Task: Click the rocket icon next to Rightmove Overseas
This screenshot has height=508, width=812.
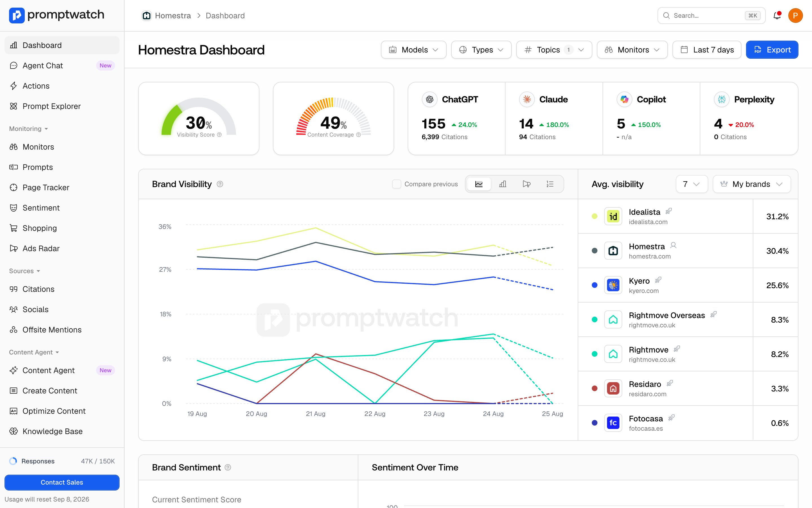Action: point(713,314)
